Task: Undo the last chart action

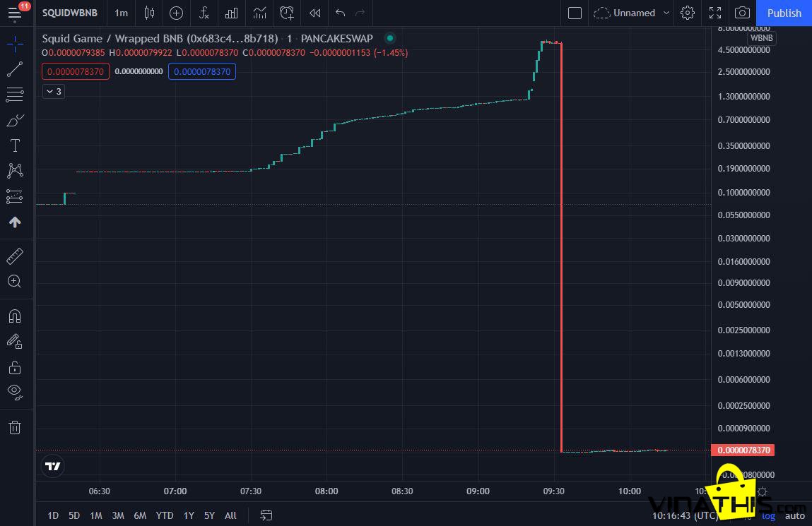Action: [340, 13]
